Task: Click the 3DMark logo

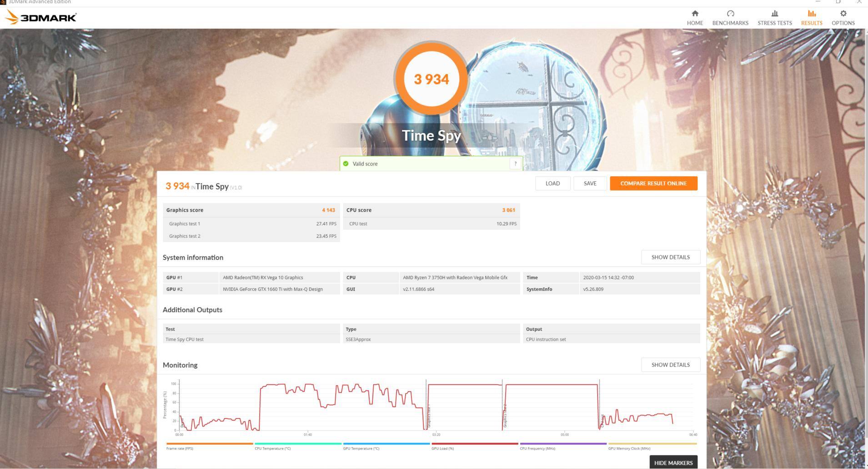Action: point(41,18)
